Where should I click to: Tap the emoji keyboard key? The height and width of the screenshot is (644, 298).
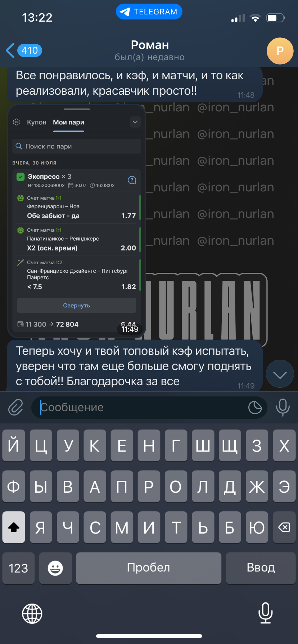pyautogui.click(x=55, y=568)
